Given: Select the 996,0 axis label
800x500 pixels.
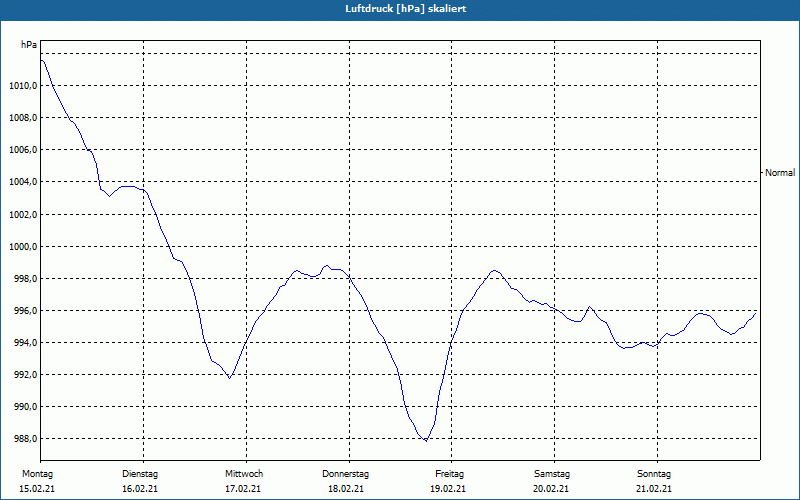Looking at the screenshot, I should tap(25, 311).
